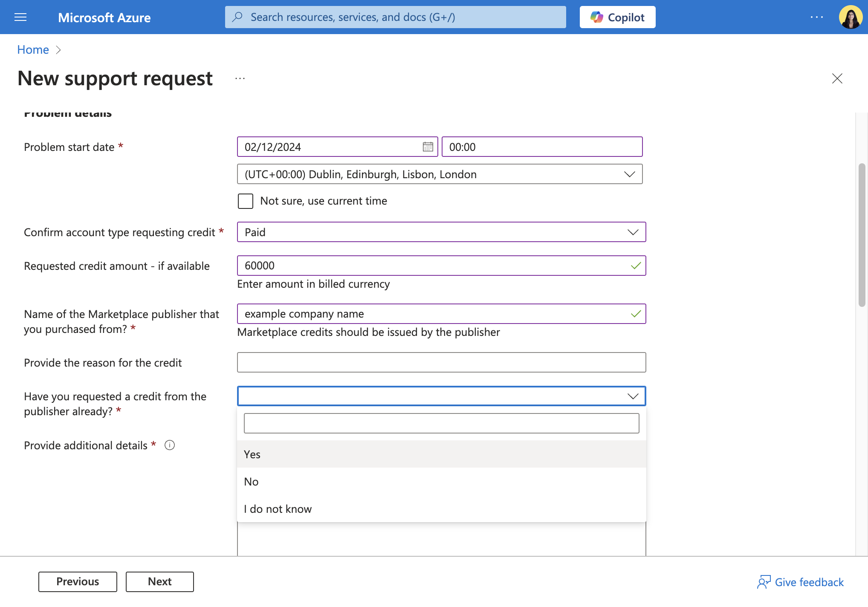Check 'Not sure, use current time'
868x607 pixels.
(x=246, y=201)
